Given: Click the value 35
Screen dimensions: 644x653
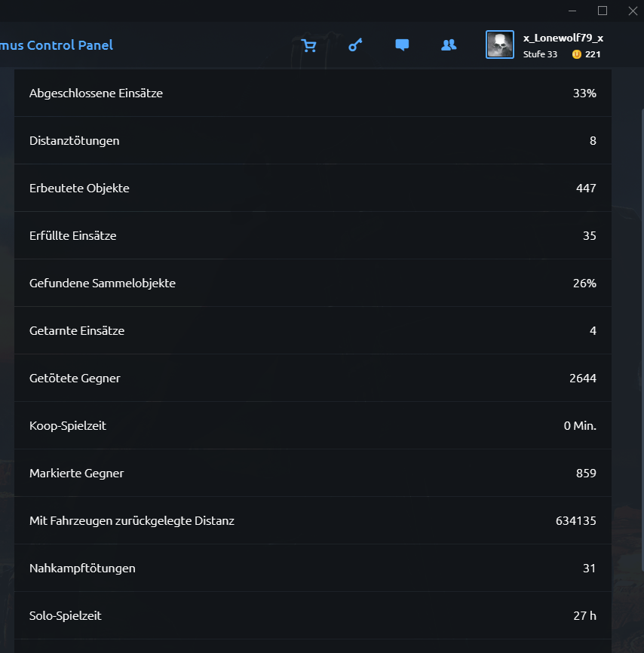Looking at the screenshot, I should point(590,236).
